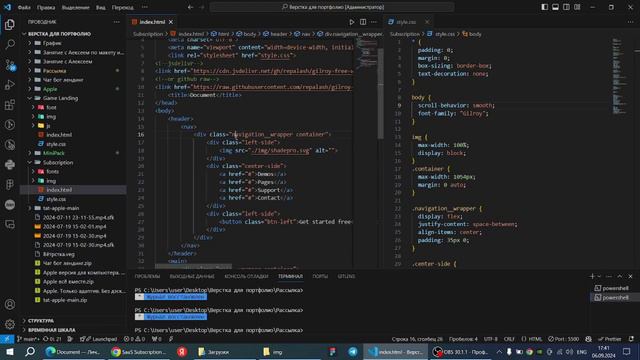
Task: Close the index.html editor tab
Action: [171, 22]
